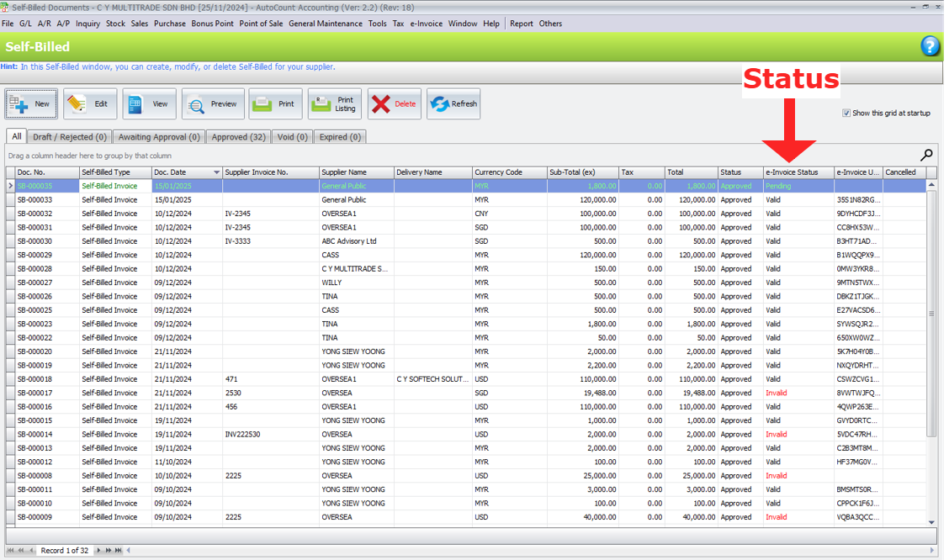This screenshot has height=560, width=949.
Task: Click the Edit toolbar button
Action: click(x=90, y=104)
